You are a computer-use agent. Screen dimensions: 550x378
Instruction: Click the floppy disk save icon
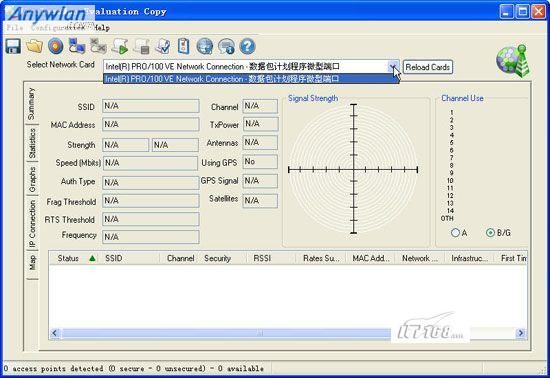(x=13, y=46)
